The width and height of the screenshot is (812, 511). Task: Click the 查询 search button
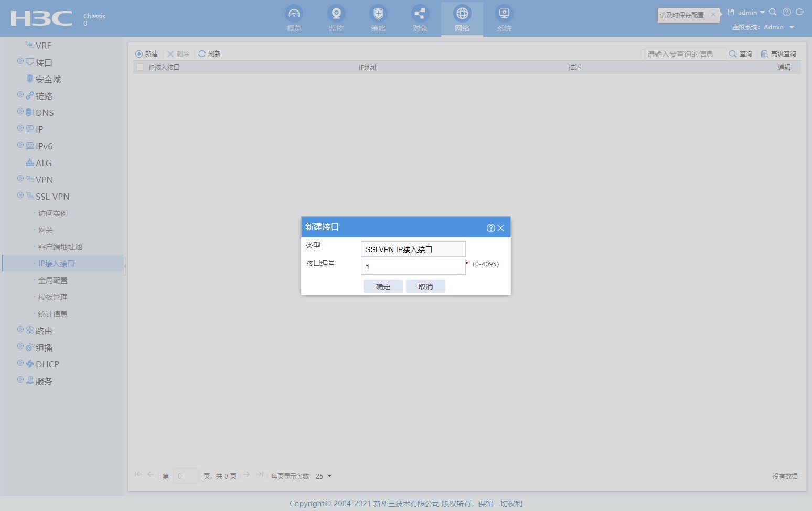(x=741, y=54)
